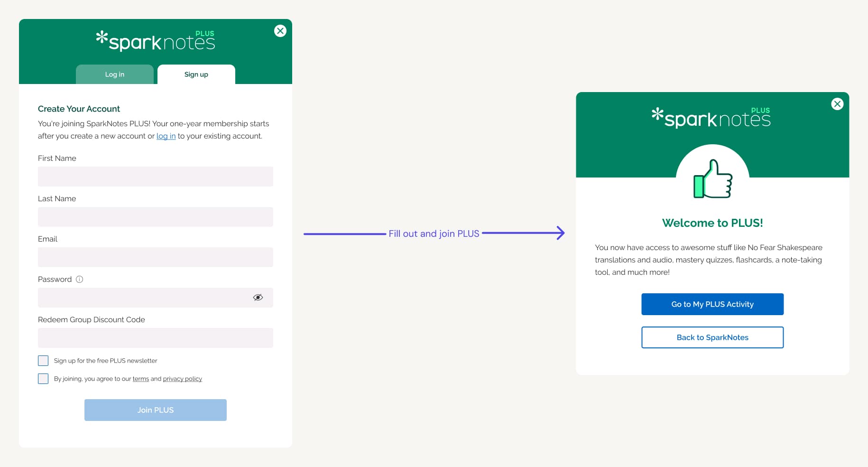Screen dimensions: 868x467
Task: Close the Welcome to PLUS dialog
Action: tap(837, 104)
